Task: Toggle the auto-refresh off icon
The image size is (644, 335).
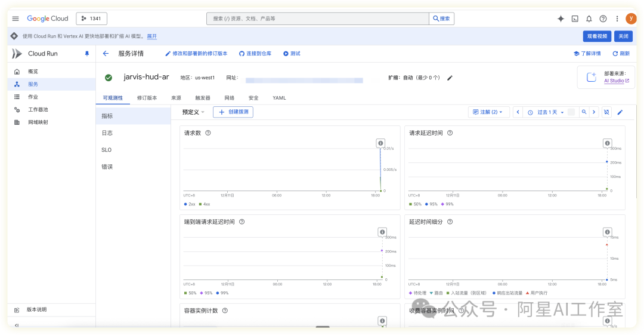Action: pos(606,112)
